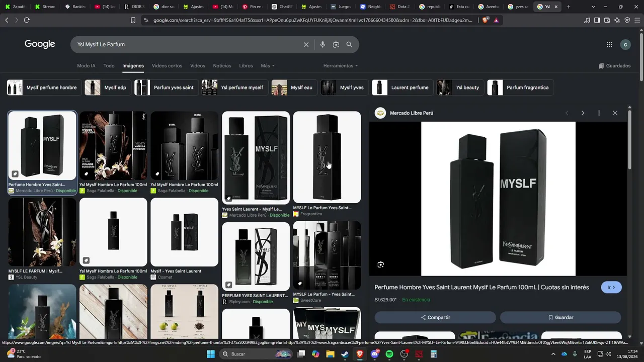Close the image preview panel
This screenshot has width=644, height=362.
pos(615,113)
